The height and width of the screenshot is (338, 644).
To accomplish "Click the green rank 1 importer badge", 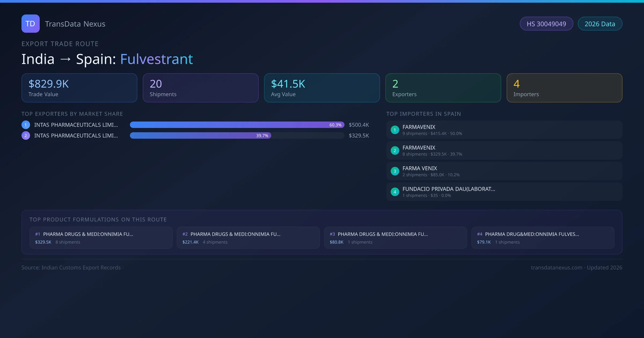I will pos(395,130).
